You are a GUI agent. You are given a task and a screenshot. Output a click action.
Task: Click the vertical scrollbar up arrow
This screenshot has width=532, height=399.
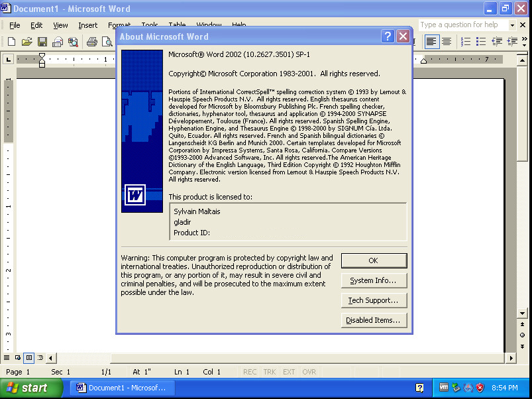pyautogui.click(x=522, y=60)
